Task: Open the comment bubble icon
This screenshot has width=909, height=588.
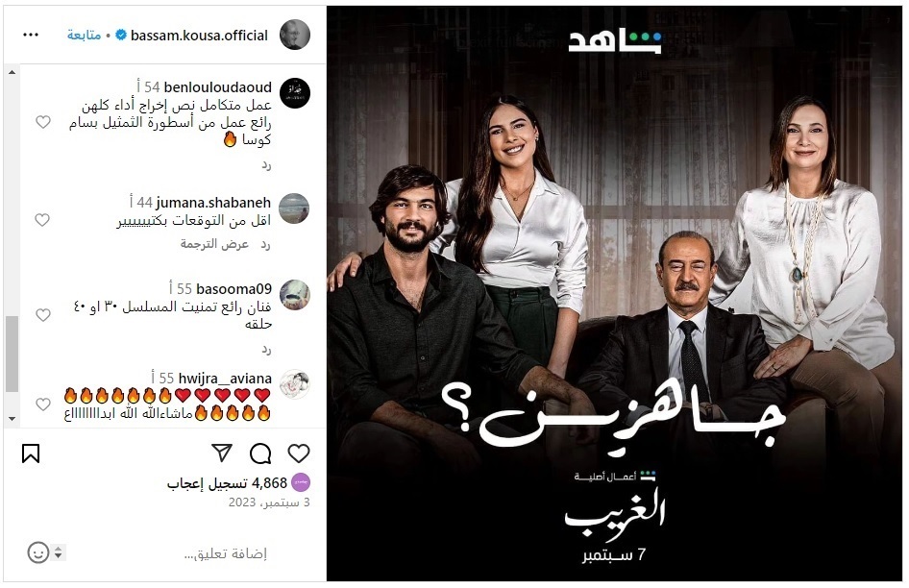Action: click(260, 453)
